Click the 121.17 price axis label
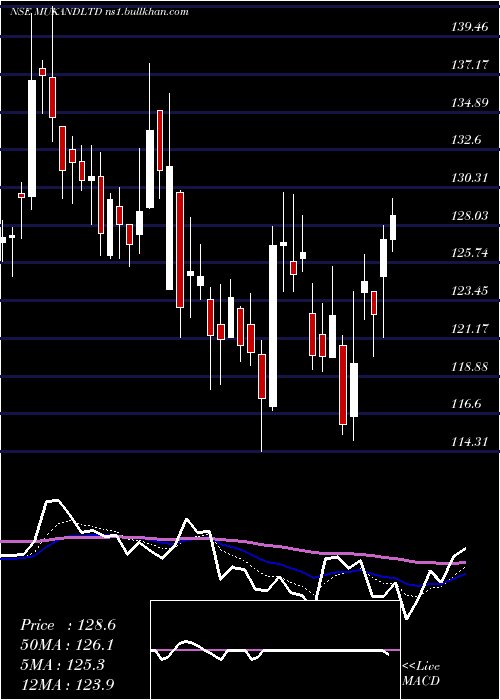 470,329
